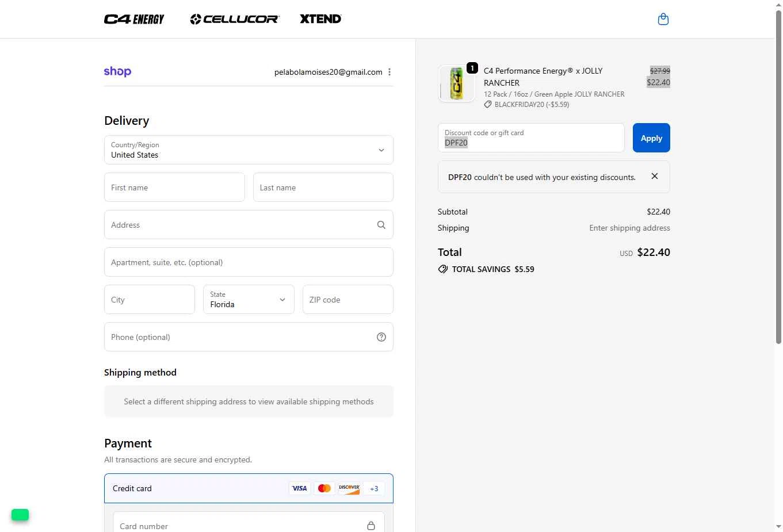Focus the City field

[150, 300]
